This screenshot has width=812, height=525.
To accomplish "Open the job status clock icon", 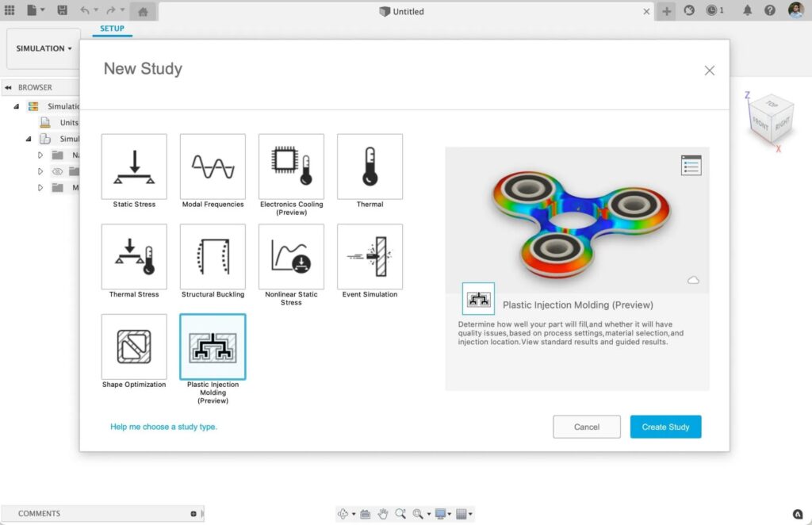I will coord(712,10).
